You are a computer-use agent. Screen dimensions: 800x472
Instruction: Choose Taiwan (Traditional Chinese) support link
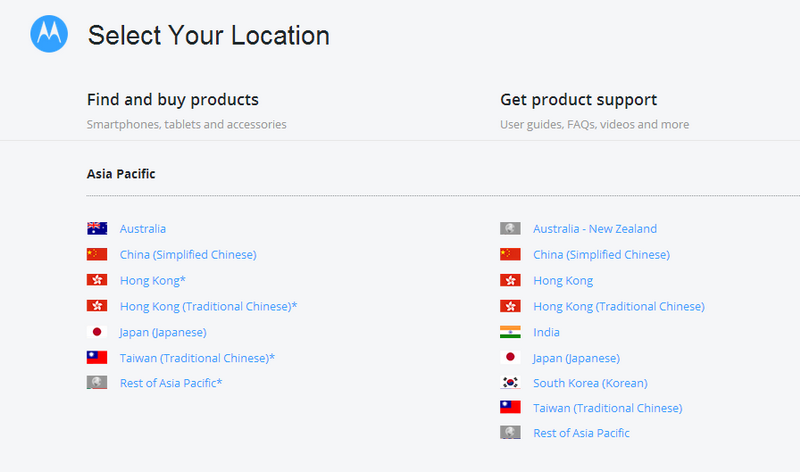click(608, 408)
